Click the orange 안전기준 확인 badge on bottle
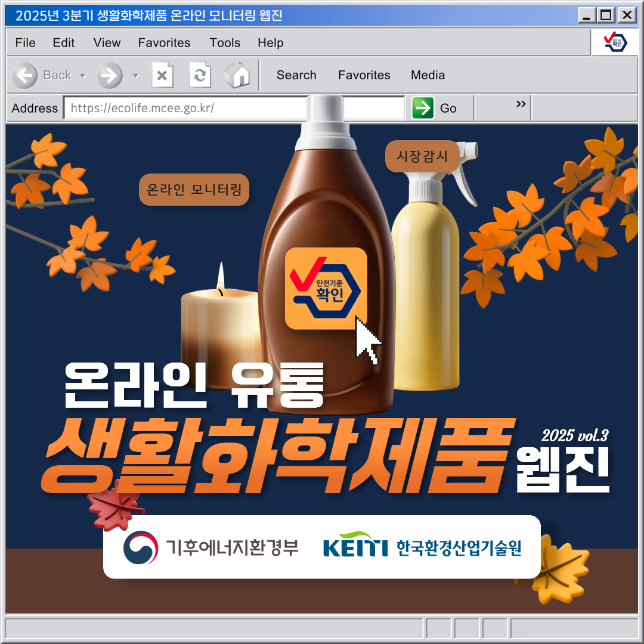Image resolution: width=644 pixels, height=644 pixels. coord(326,288)
